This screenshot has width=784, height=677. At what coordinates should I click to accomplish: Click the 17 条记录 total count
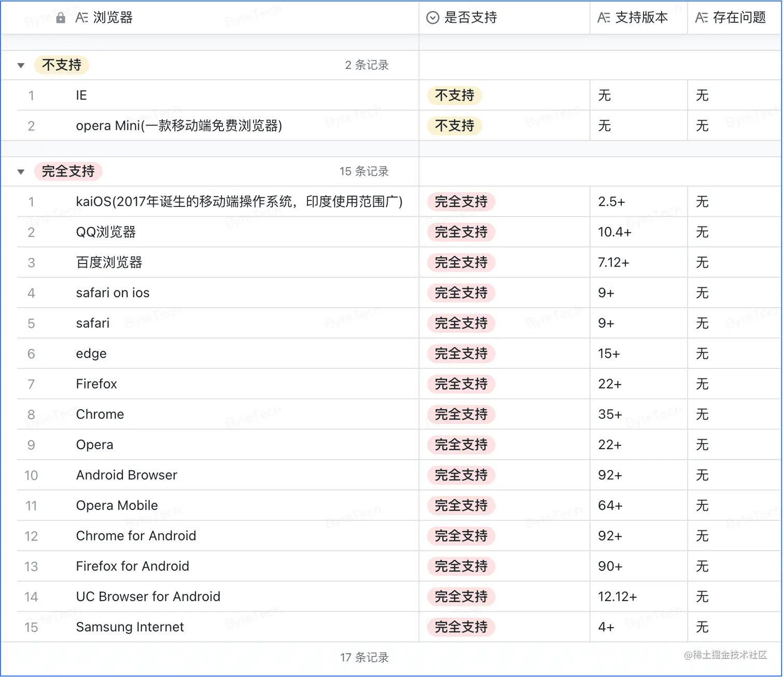coord(365,658)
